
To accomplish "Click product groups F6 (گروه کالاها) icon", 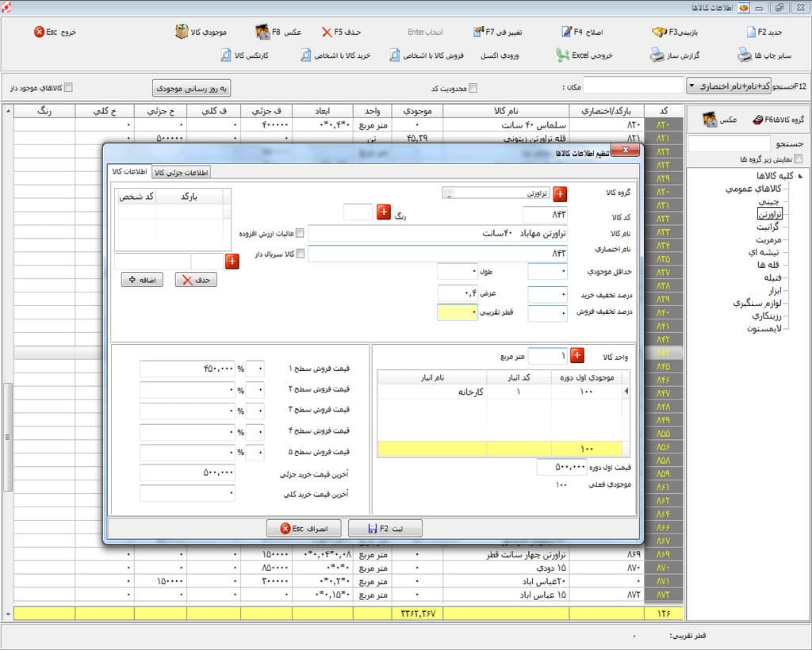I will tap(757, 120).
